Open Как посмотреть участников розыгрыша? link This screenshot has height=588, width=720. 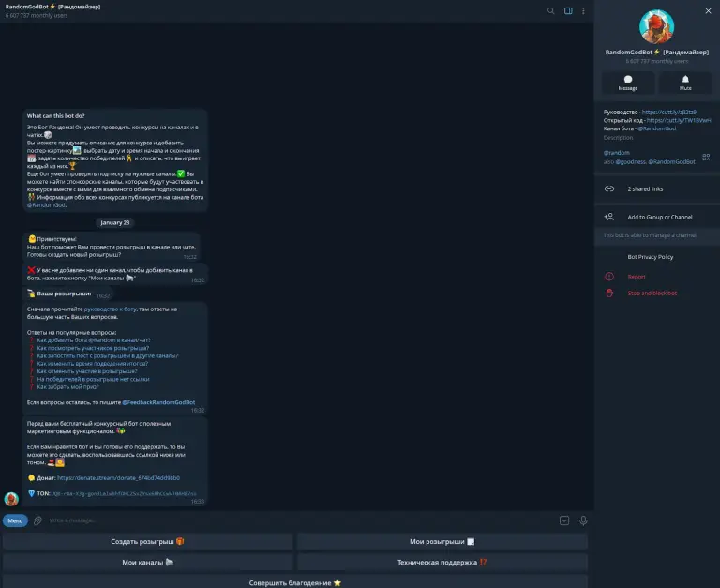pos(93,348)
